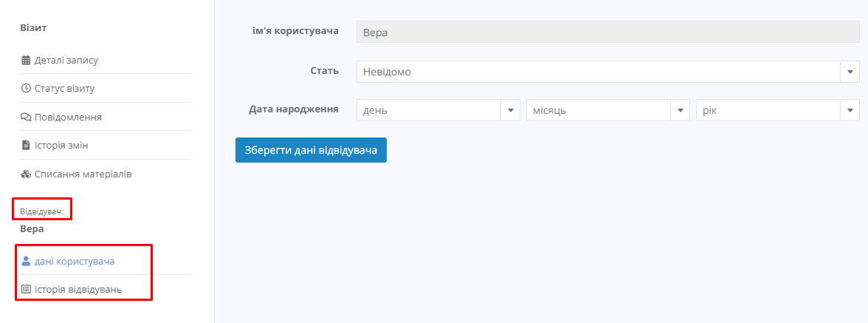
Task: Click the arrow of the день dropdown
Action: 510,110
